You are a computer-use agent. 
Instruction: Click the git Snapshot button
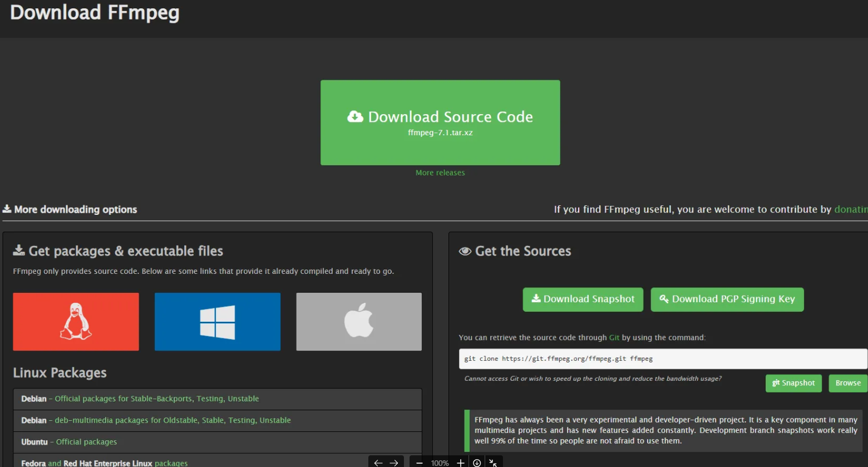793,383
